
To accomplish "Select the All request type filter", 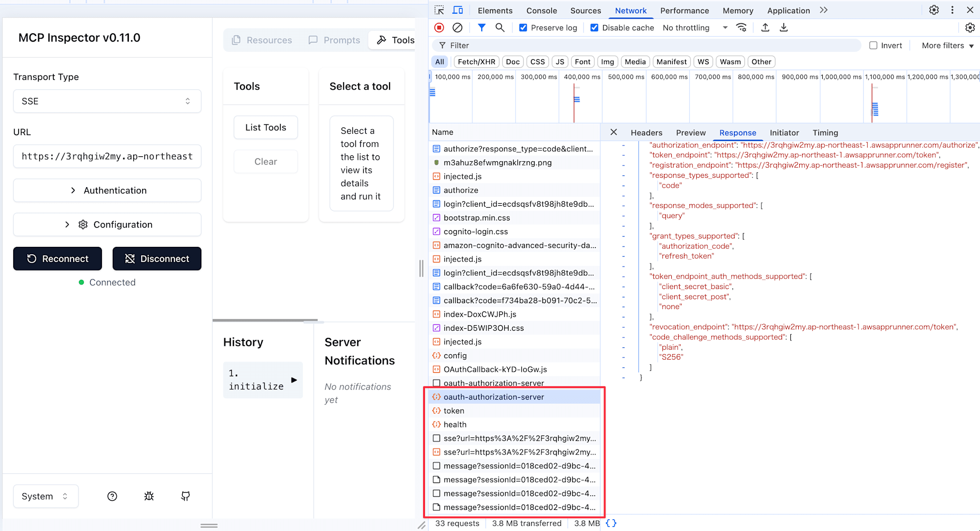I will pos(440,62).
